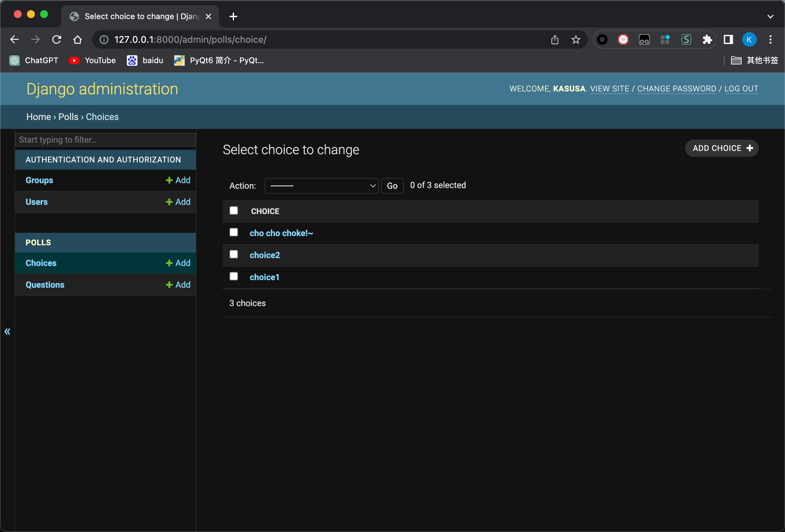Toggle the browser side panel icon
Screen dimensions: 785x532
[x=728, y=39]
